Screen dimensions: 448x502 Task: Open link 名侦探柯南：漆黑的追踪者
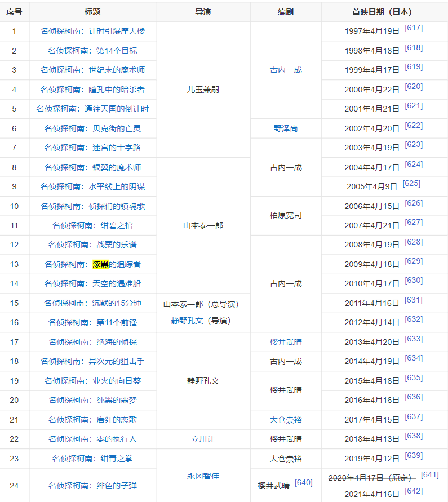click(92, 264)
